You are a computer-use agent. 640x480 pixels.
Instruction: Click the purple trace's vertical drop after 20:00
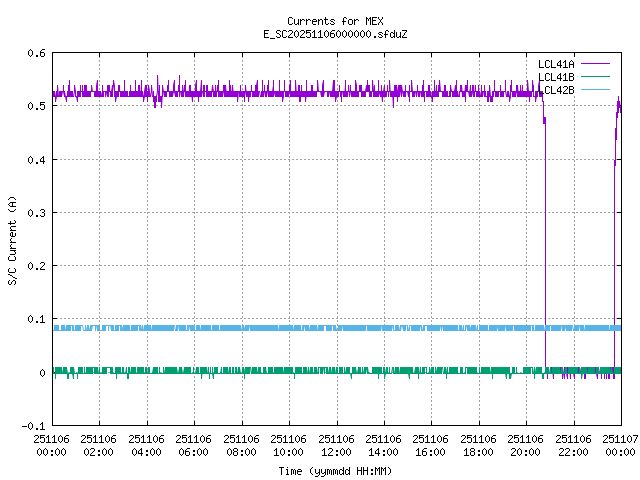[545, 250]
